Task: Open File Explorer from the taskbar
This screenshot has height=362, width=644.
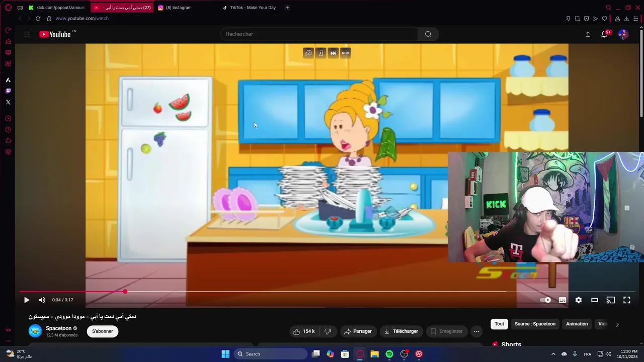Action: point(375,354)
